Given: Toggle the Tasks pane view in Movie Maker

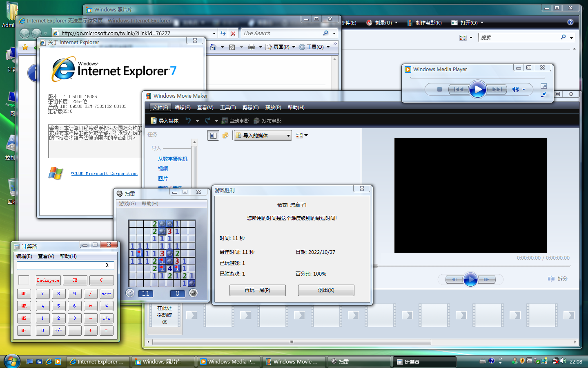Looking at the screenshot, I should pos(213,135).
